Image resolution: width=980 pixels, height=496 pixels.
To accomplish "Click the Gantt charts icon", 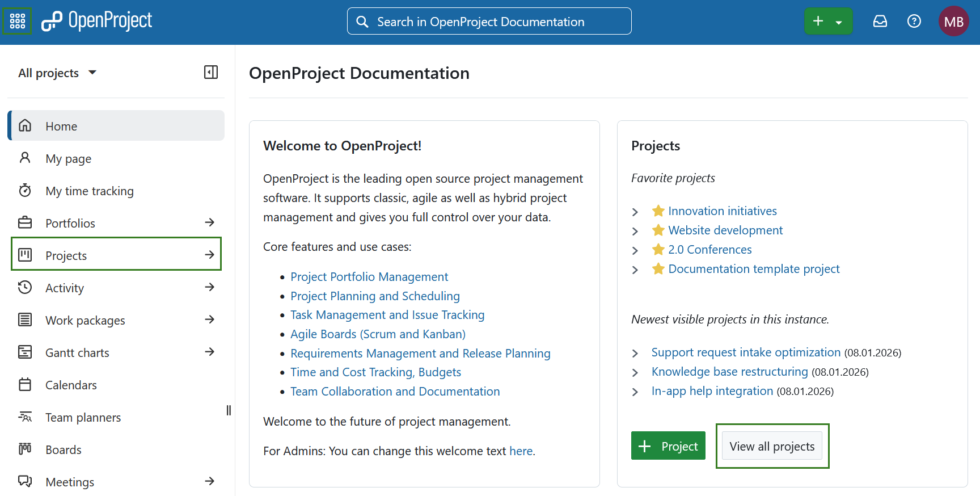I will pyautogui.click(x=25, y=352).
